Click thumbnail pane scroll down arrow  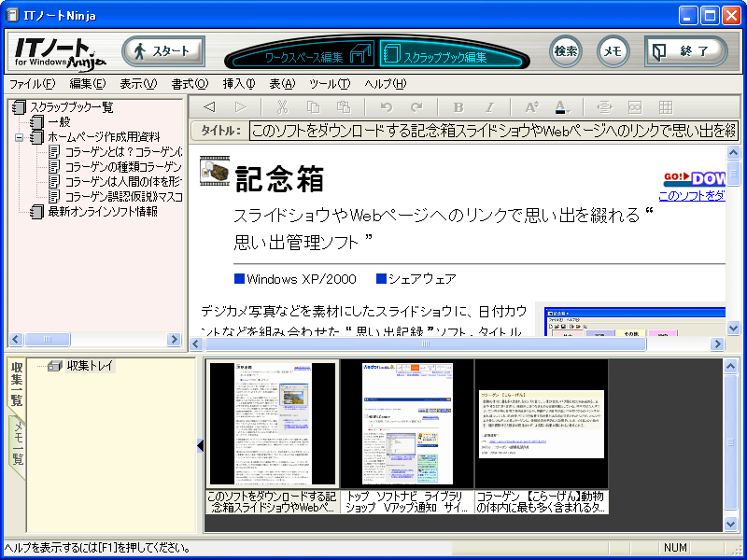731,525
